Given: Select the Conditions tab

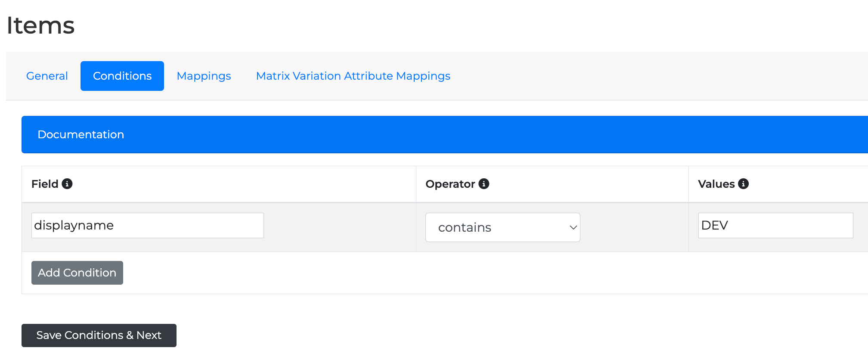Looking at the screenshot, I should pos(122,76).
